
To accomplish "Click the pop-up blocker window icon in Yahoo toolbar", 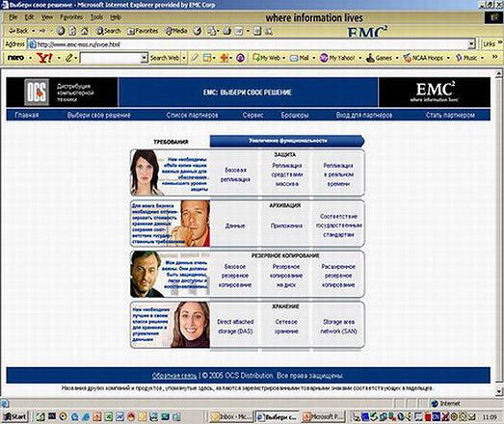I will pyautogui.click(x=207, y=58).
